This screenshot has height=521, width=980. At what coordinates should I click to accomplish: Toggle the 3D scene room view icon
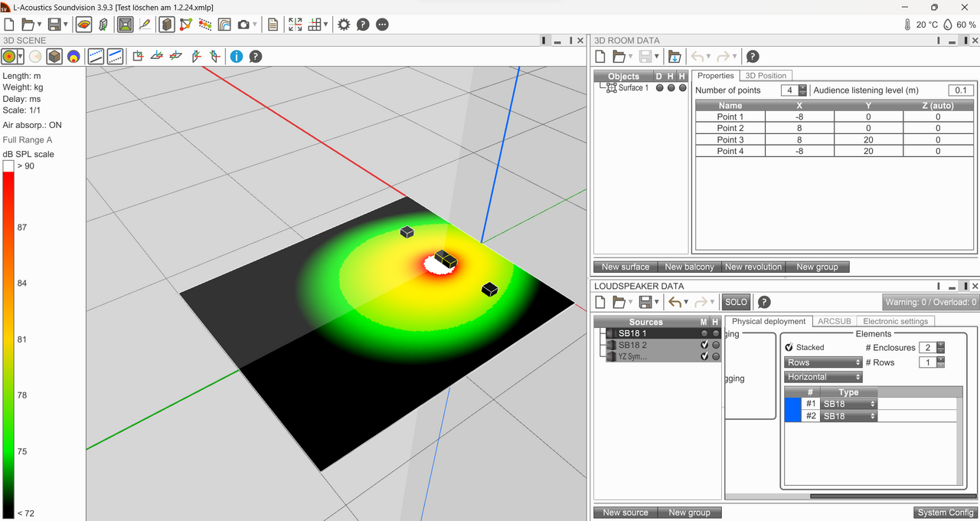pyautogui.click(x=126, y=25)
